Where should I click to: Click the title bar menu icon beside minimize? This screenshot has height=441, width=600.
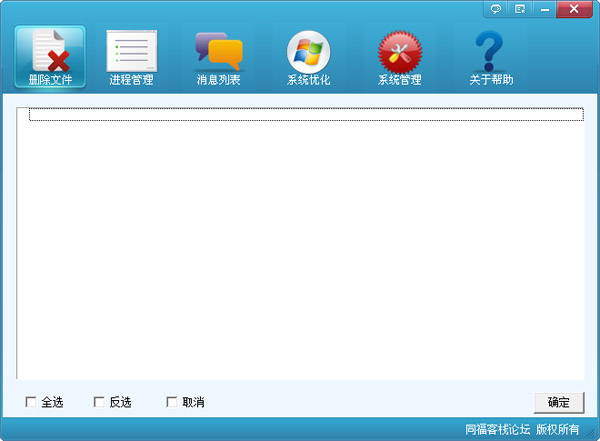pos(520,9)
